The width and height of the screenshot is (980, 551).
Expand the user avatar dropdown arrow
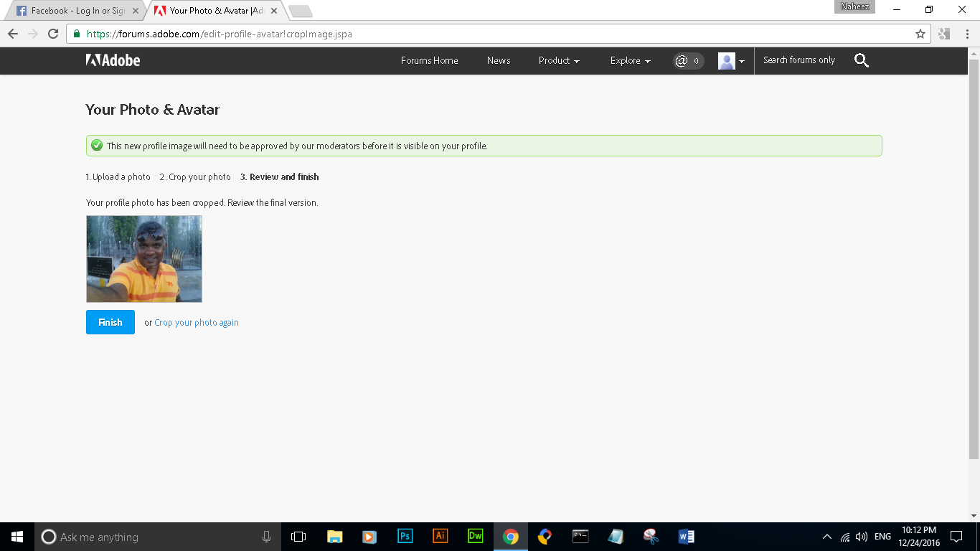coord(742,62)
